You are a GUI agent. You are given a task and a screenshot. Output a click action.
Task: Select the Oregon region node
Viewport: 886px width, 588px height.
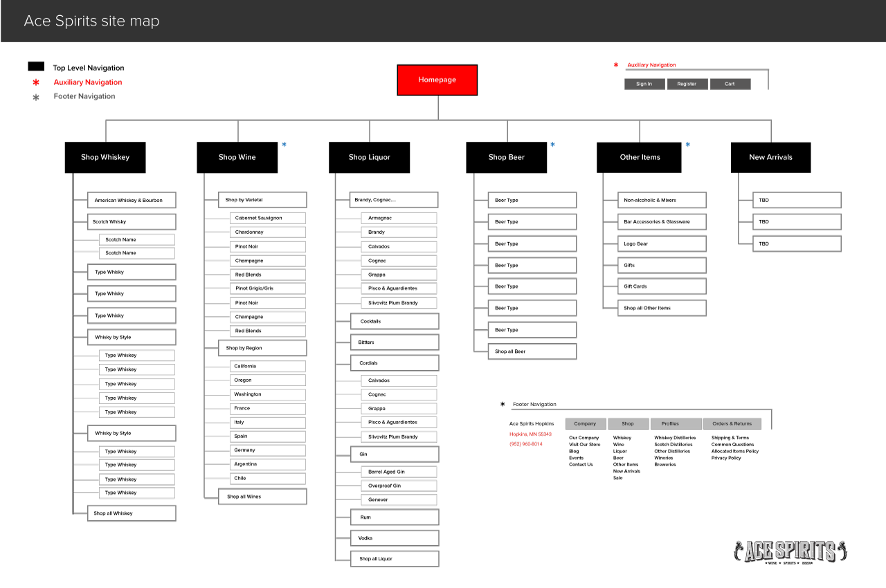tap(268, 380)
